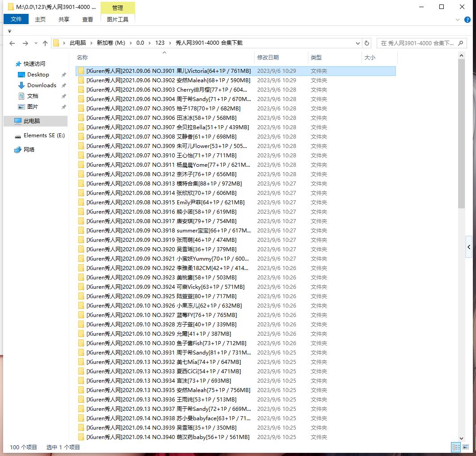
Task: Switch to details view icon in status bar
Action: 456,447
